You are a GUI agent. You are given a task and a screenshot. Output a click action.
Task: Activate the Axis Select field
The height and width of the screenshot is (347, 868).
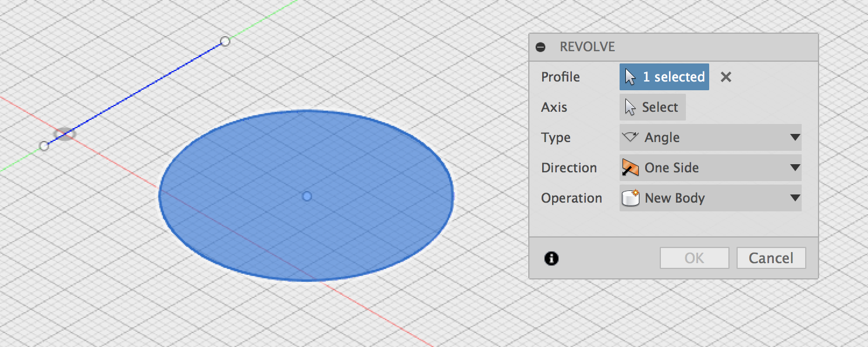click(x=652, y=107)
